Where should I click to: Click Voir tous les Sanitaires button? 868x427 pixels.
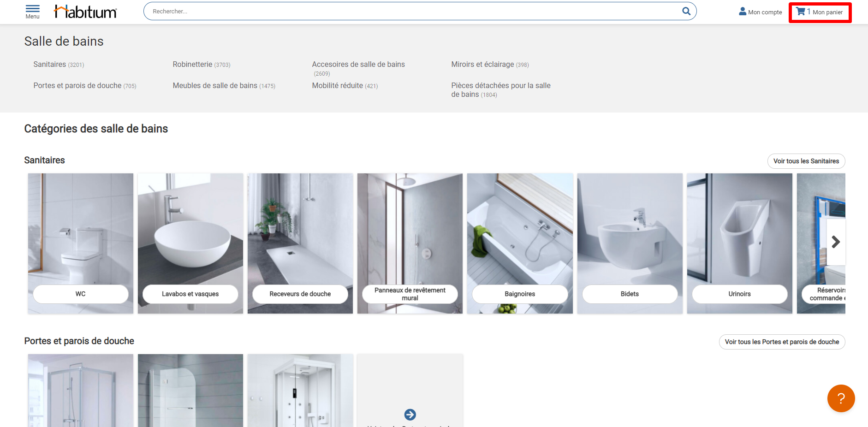[x=806, y=161]
